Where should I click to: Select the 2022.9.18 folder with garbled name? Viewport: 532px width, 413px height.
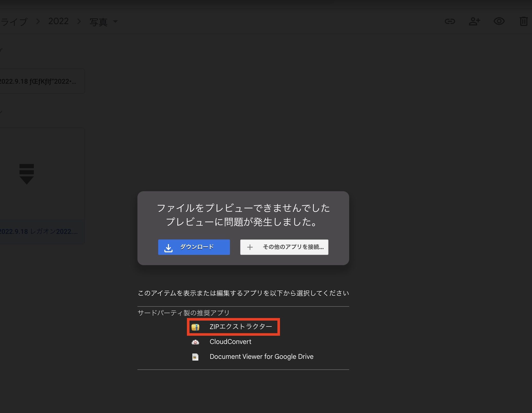tap(42, 81)
